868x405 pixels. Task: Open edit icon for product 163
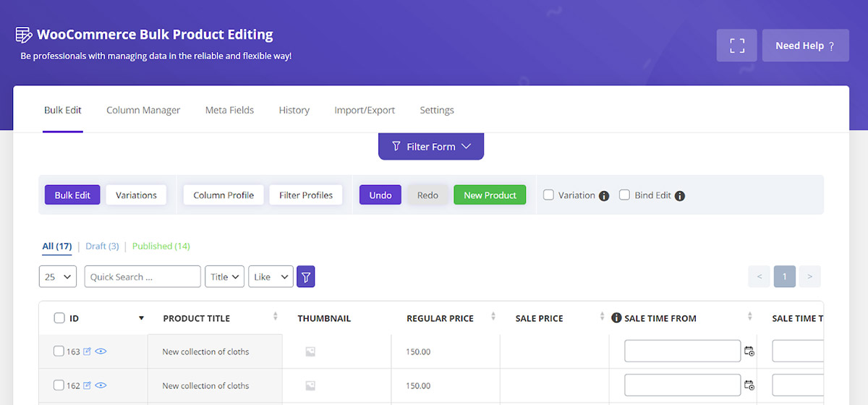88,351
